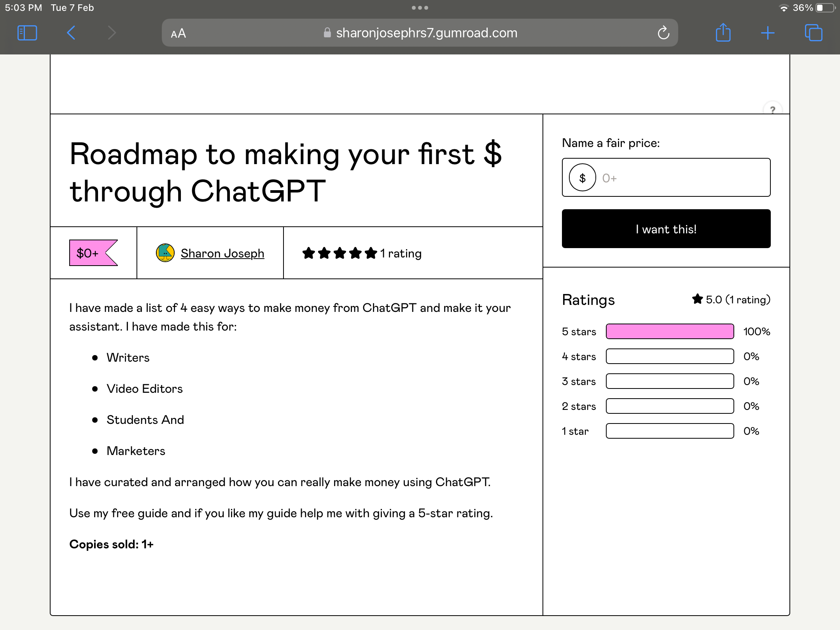Click the Ratings section heading
This screenshot has width=840, height=630.
588,300
